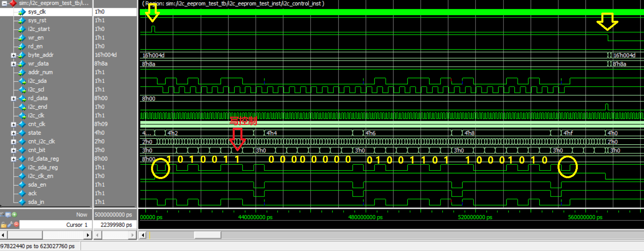The height and width of the screenshot is (251, 644).
Task: Click the blue icon left of Insert Cursor
Action: [x=8, y=214]
